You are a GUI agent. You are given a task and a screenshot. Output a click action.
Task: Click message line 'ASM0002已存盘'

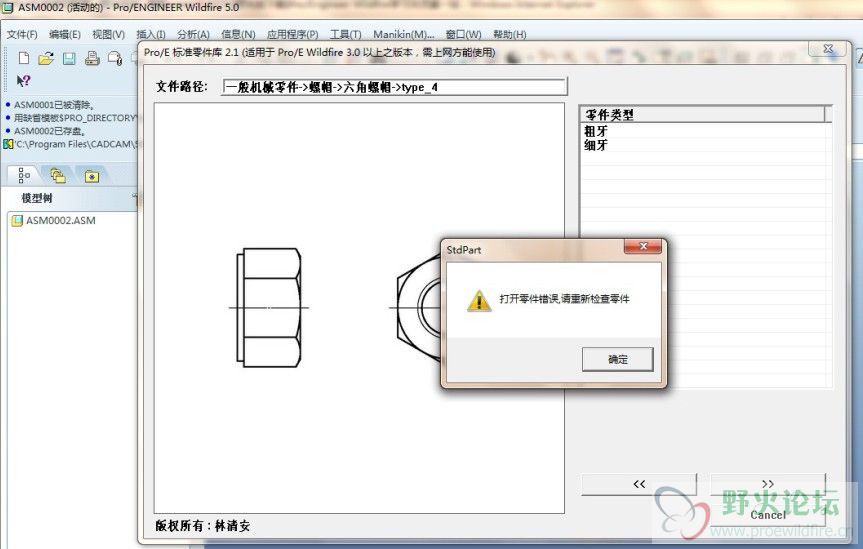click(x=49, y=131)
